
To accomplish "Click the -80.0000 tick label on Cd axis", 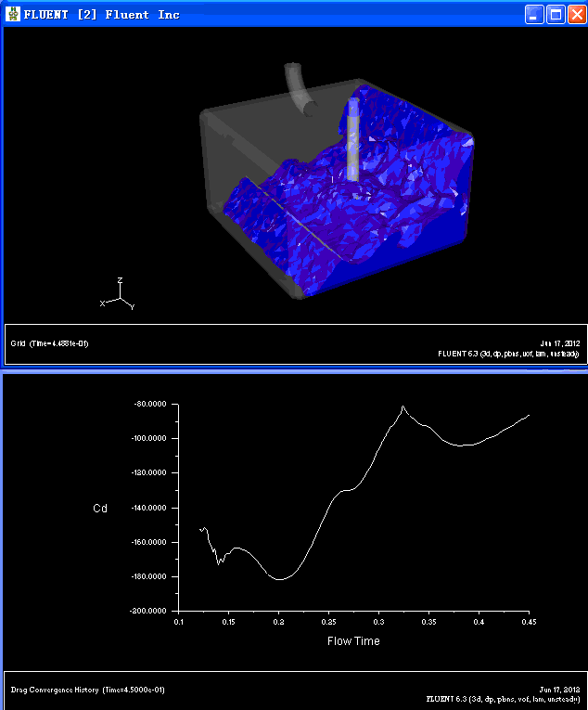I will tap(150, 404).
